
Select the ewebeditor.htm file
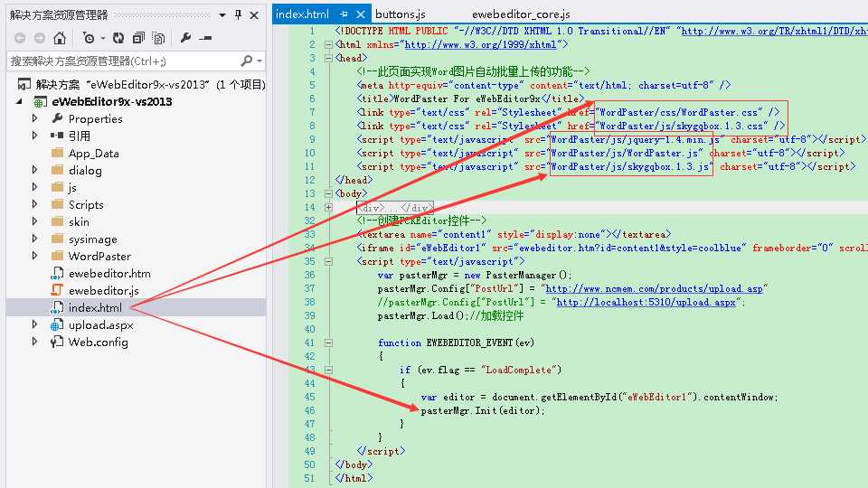pyautogui.click(x=109, y=273)
